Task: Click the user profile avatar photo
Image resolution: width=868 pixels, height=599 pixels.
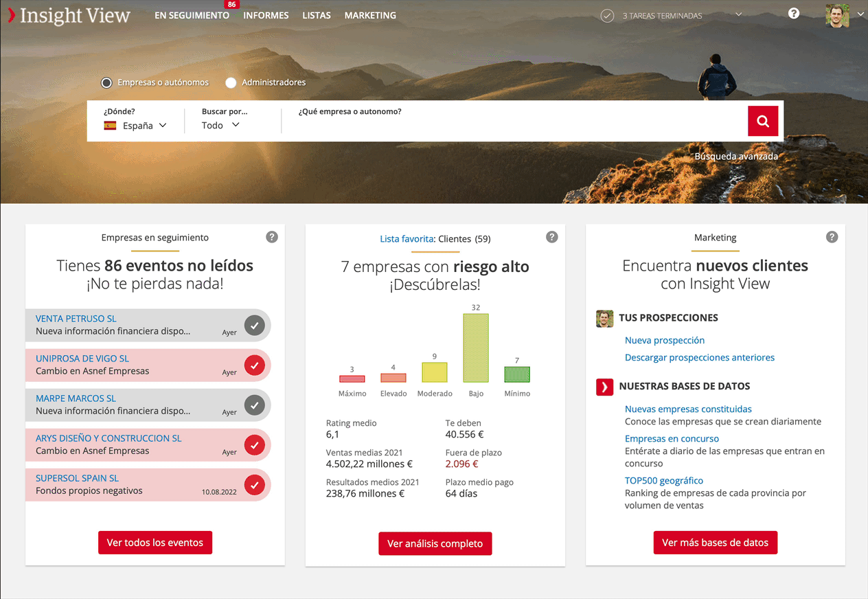Action: pos(837,16)
